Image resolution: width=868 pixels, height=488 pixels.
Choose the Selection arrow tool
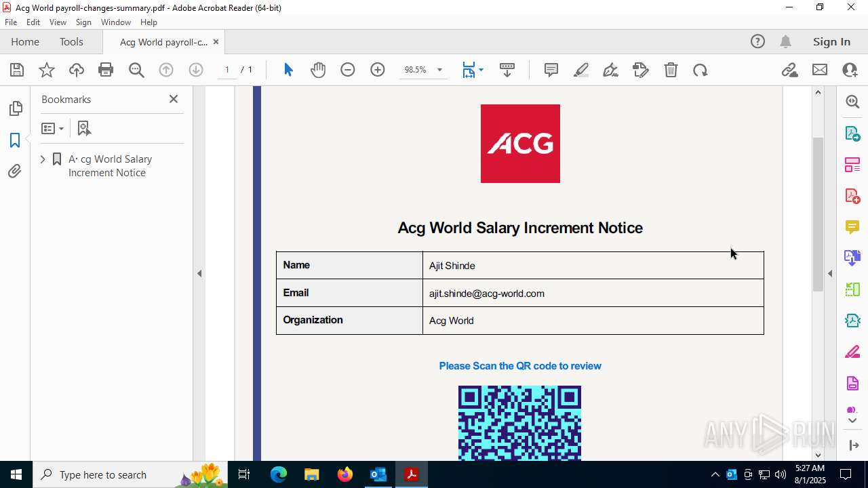(x=288, y=70)
